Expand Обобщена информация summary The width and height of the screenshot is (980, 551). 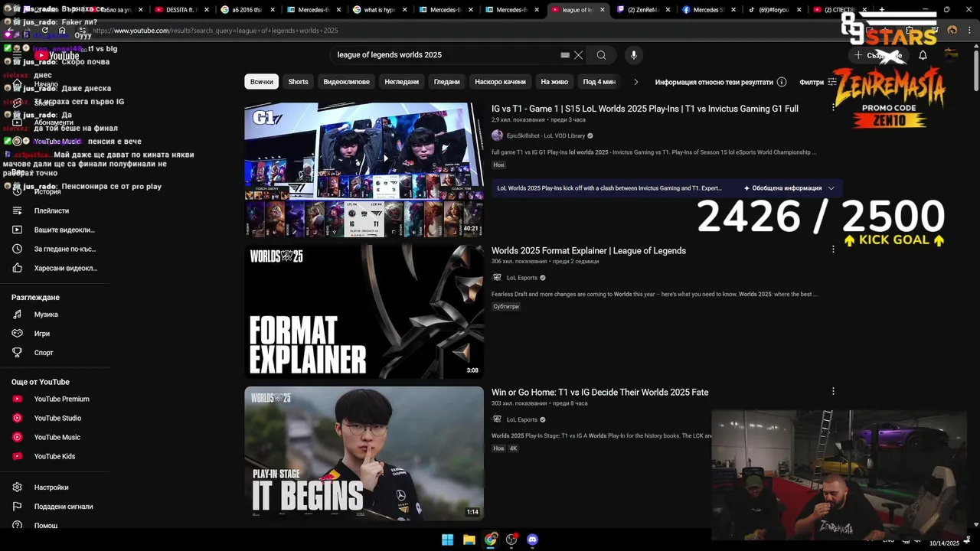click(x=789, y=188)
